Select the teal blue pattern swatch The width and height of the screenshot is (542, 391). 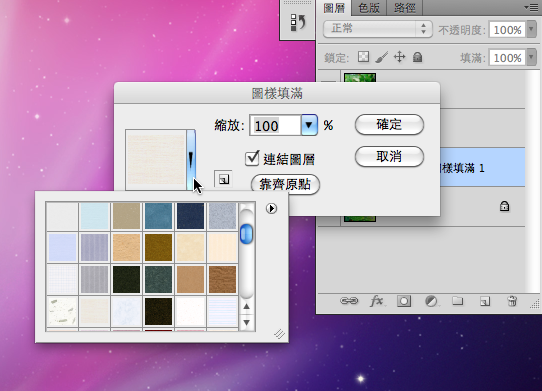coord(158,216)
